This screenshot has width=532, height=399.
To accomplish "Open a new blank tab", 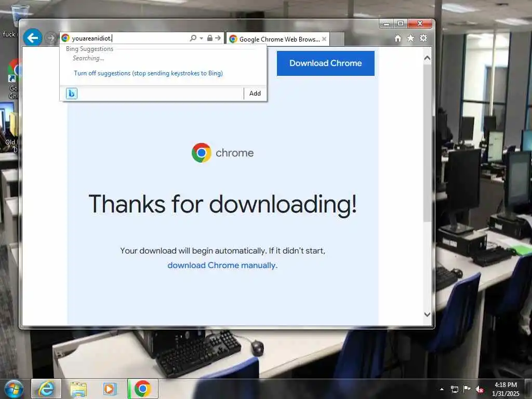I will click(337, 39).
